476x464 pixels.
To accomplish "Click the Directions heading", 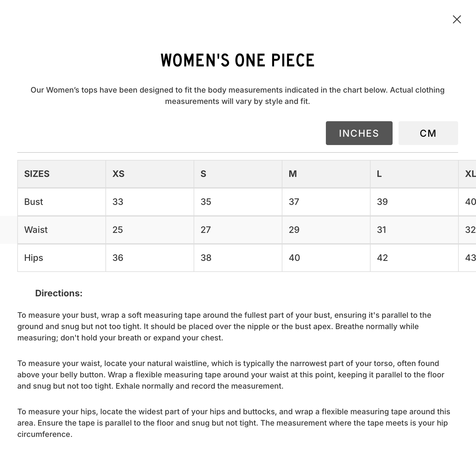I will (59, 293).
